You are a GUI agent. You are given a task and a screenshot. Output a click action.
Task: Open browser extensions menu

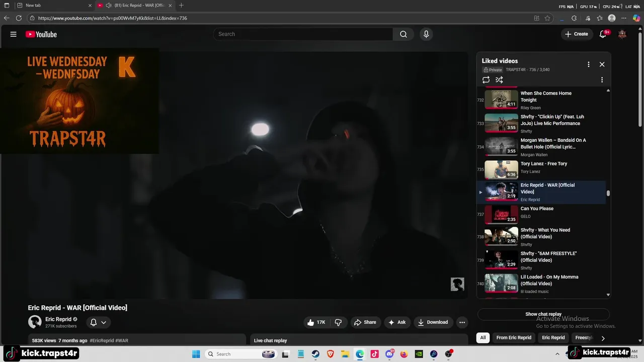point(574,18)
